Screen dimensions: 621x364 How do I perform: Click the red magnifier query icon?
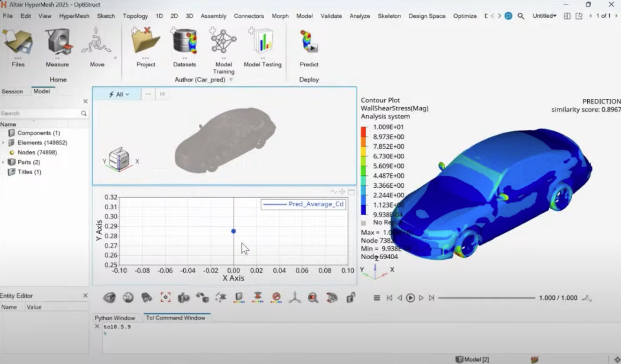[313, 297]
